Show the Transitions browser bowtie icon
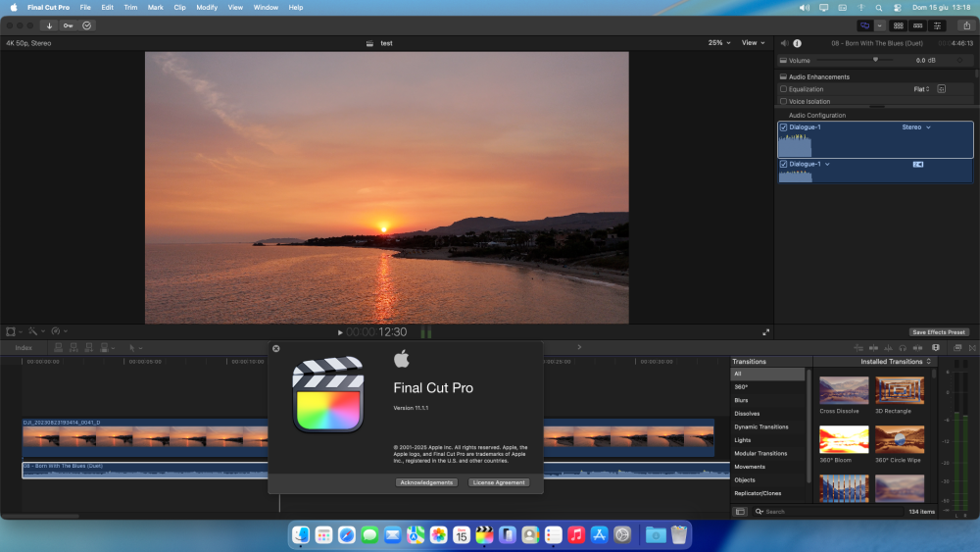Screen dimensions: 980x552 [x=972, y=348]
